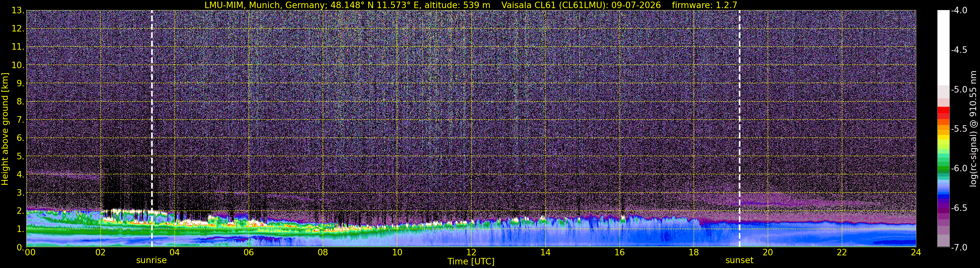
Task: Click the white segment of the colorbar
Action: pyautogui.click(x=943, y=47)
